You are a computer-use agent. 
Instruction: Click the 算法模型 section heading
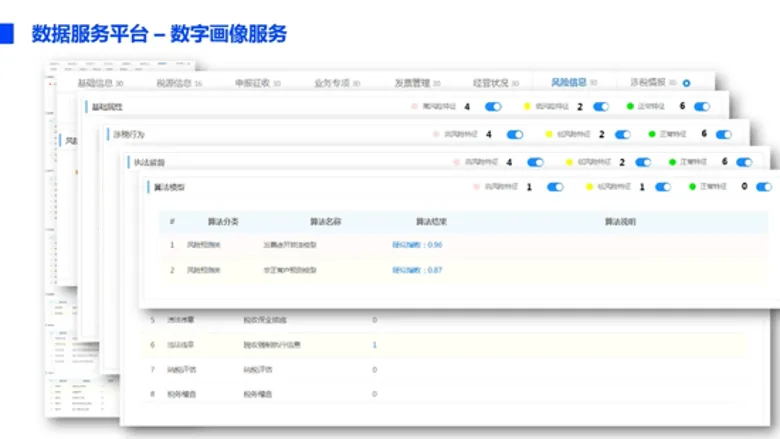[x=169, y=187]
